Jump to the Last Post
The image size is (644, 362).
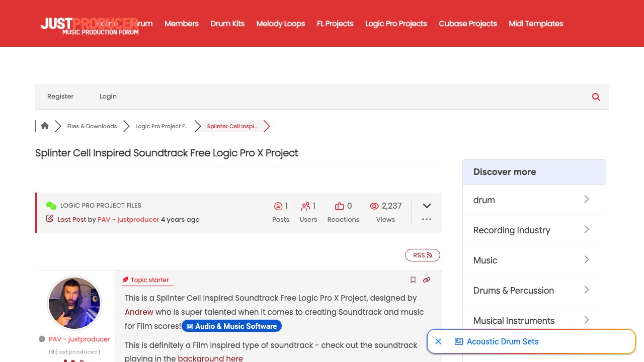click(x=72, y=220)
